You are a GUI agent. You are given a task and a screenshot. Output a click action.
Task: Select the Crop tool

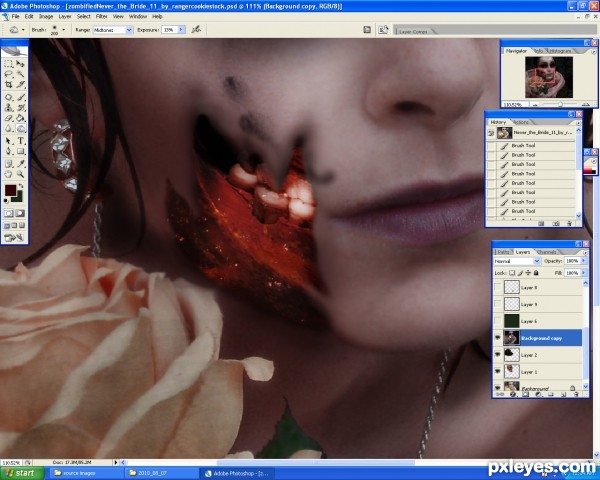8,84
